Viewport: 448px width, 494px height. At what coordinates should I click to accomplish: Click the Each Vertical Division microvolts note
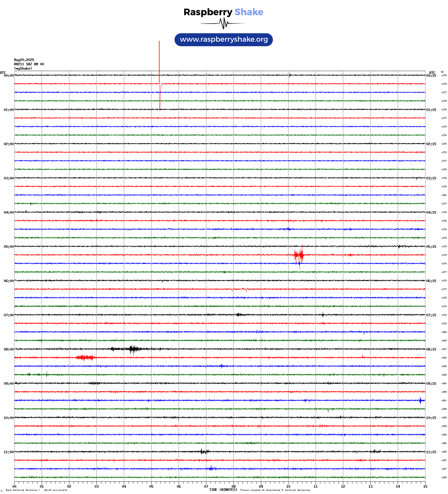36,490
